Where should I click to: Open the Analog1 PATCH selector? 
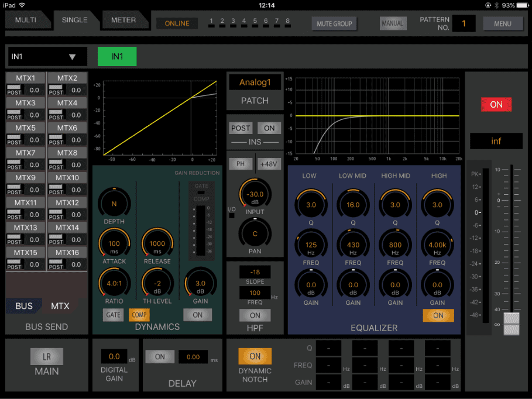coord(255,82)
